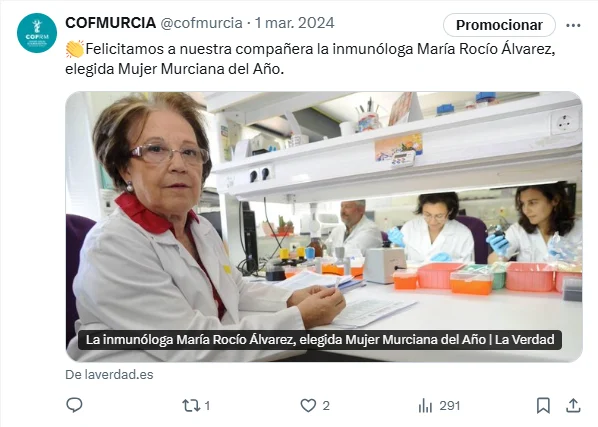The height and width of the screenshot is (427, 598).
Task: Click the COFMURCIA profile avatar
Action: coord(37,33)
